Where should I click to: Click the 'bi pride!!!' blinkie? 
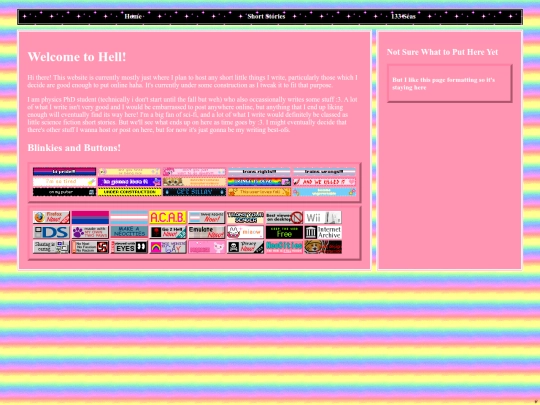64,172
